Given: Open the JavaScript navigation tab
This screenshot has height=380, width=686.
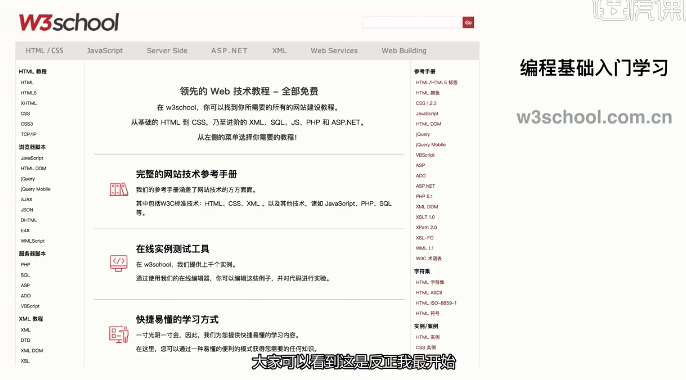Looking at the screenshot, I should pyautogui.click(x=105, y=51).
